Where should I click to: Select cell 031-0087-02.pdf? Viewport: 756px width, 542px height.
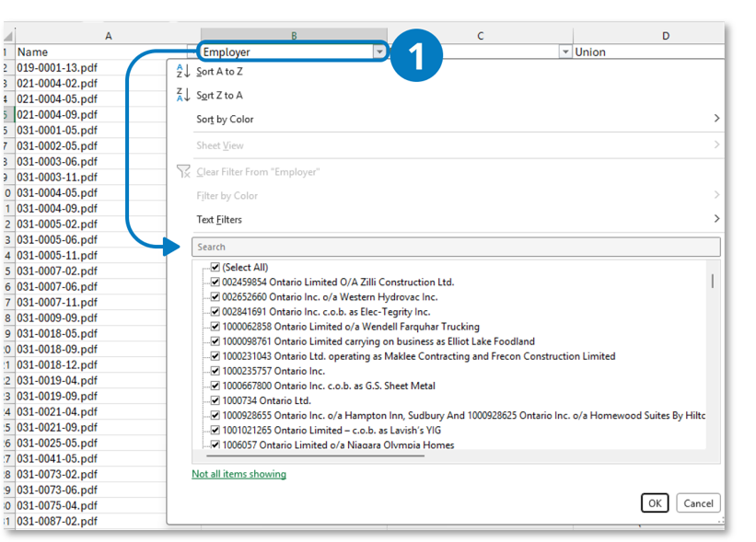tap(90, 521)
